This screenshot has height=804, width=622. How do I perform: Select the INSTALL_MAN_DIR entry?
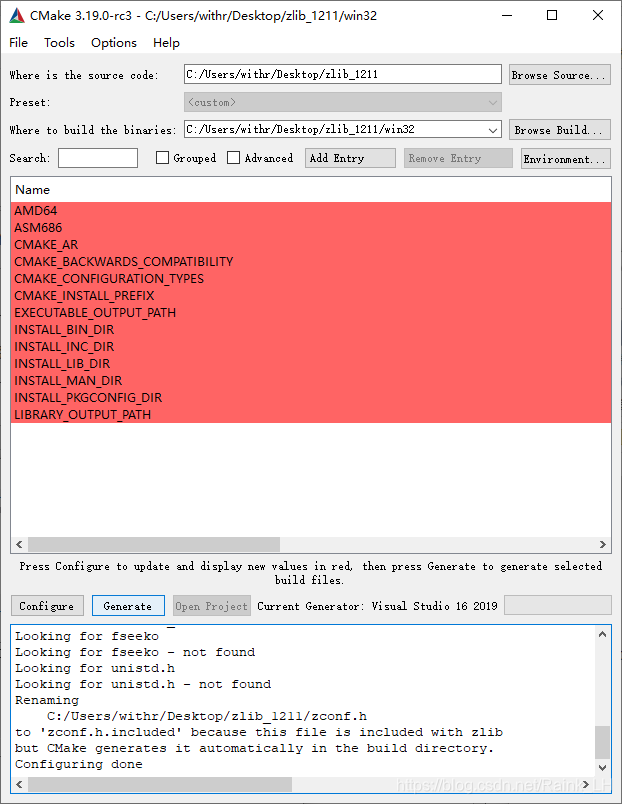[311, 380]
